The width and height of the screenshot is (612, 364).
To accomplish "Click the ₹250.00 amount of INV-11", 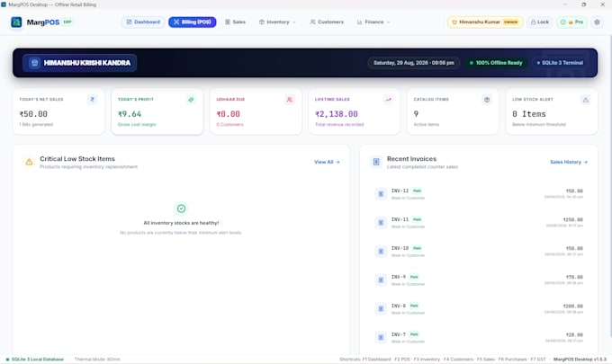I will click(573, 220).
